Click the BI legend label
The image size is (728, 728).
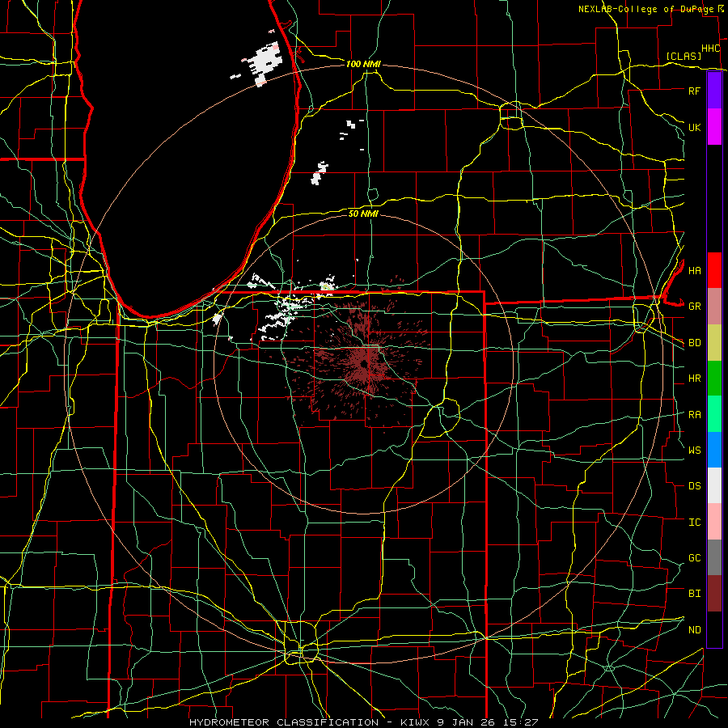click(694, 594)
